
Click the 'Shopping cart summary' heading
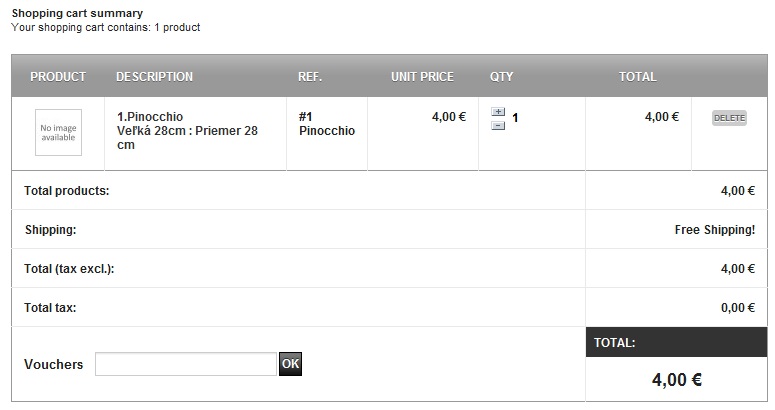77,13
